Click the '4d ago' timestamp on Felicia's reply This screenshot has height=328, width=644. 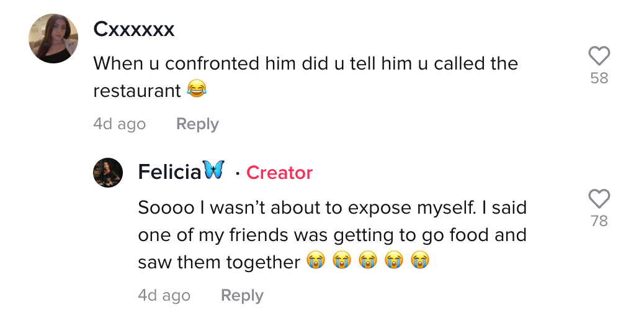[x=164, y=296]
